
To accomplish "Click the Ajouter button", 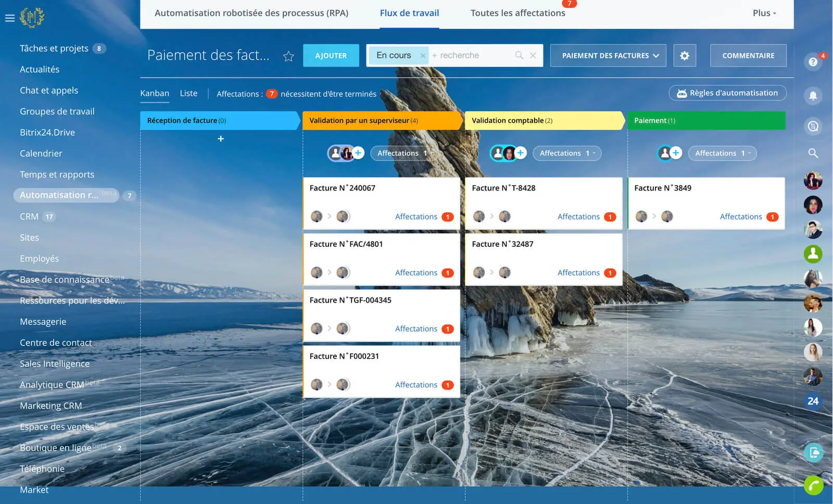I will click(331, 56).
